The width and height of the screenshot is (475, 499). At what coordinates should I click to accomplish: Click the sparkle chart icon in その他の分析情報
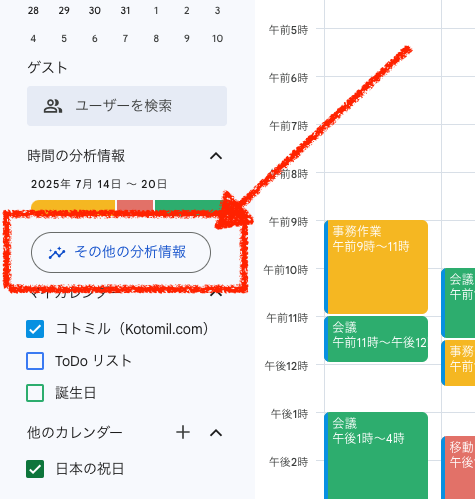click(x=57, y=253)
